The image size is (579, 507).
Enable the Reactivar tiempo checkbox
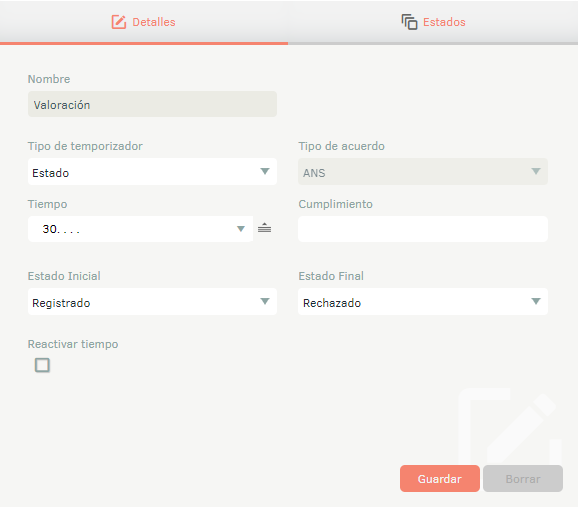42,365
